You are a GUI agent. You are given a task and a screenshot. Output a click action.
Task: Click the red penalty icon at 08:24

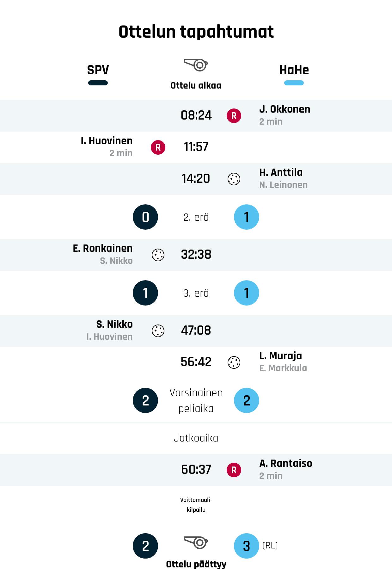[234, 116]
